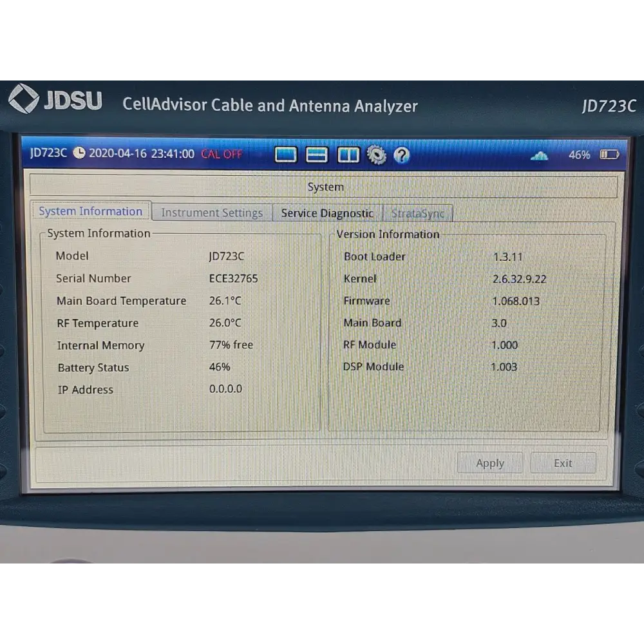Select Internal Memory value 77% free
Viewport: 644px width, 644px height.
click(x=231, y=345)
